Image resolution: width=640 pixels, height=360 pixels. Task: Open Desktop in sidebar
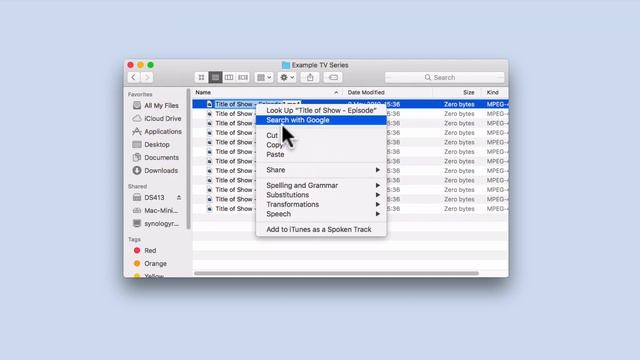point(151,144)
